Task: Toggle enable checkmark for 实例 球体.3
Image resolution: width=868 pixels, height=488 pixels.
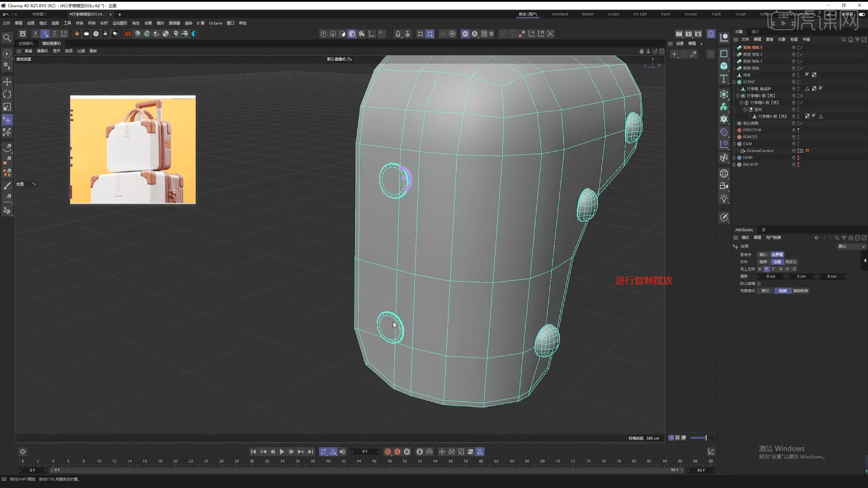Action: point(801,47)
